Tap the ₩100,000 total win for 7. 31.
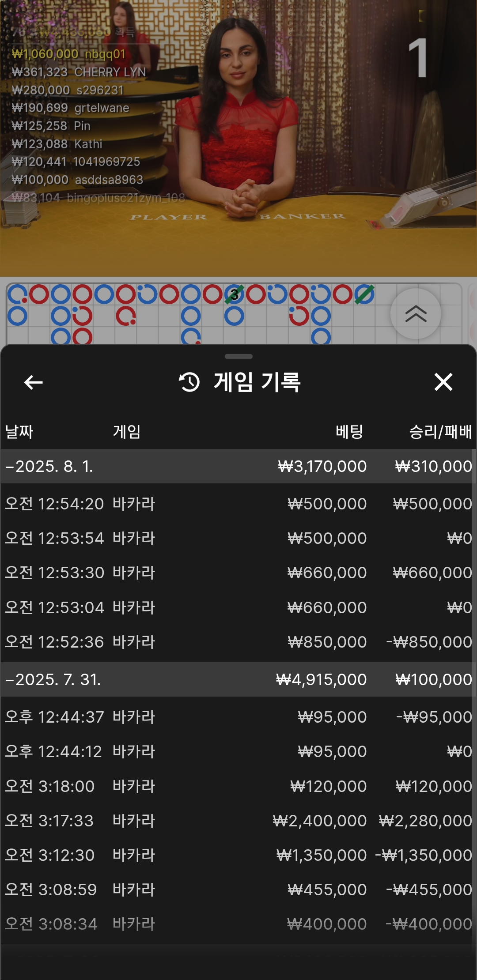 point(433,679)
